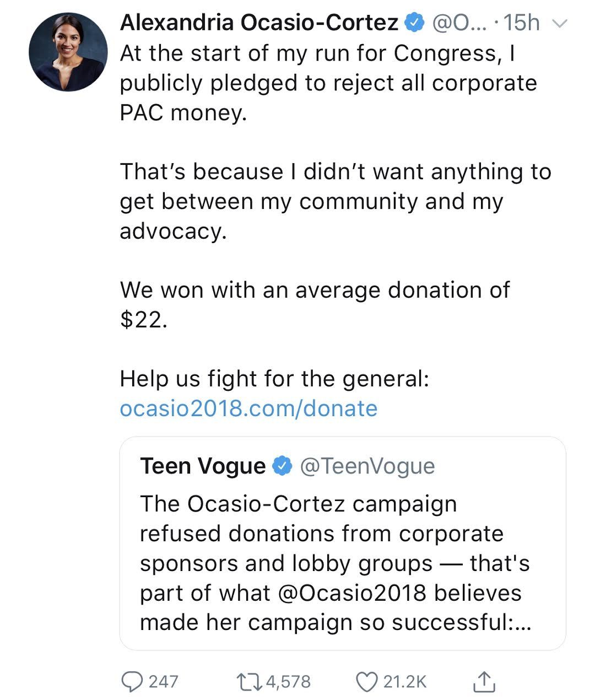Screen dimensions: 595x700
Task: Tap the reply speech bubble icon
Action: pyautogui.click(x=131, y=681)
